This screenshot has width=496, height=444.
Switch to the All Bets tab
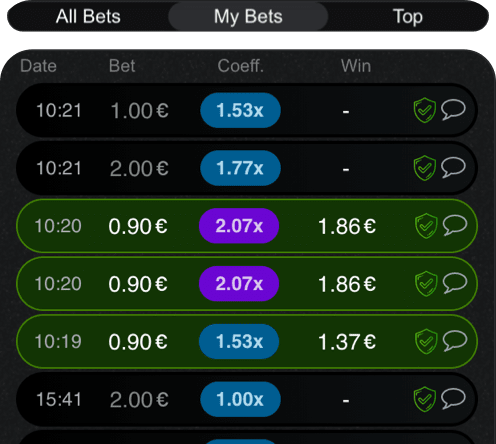click(88, 16)
